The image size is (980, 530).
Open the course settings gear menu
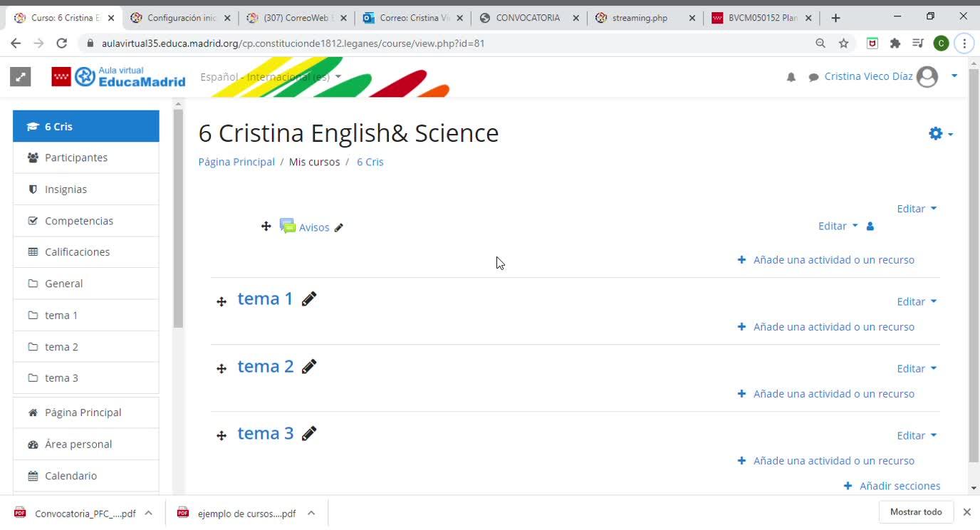click(x=939, y=133)
